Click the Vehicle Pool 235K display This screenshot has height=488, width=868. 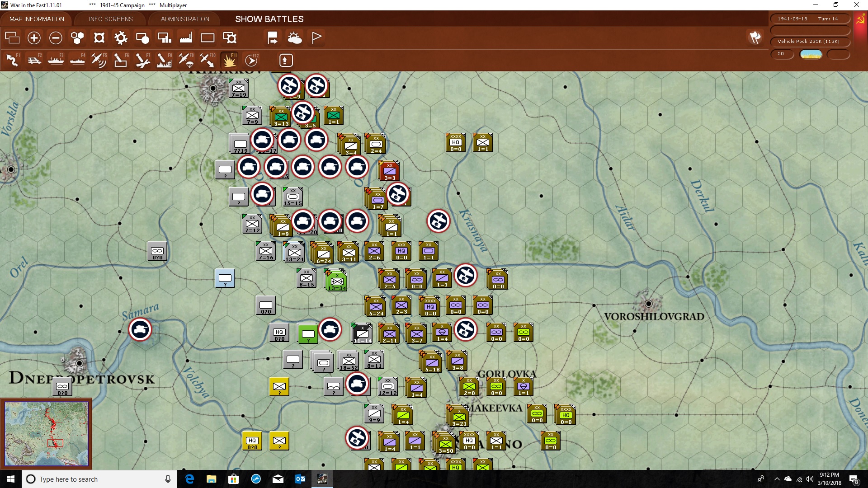(810, 42)
